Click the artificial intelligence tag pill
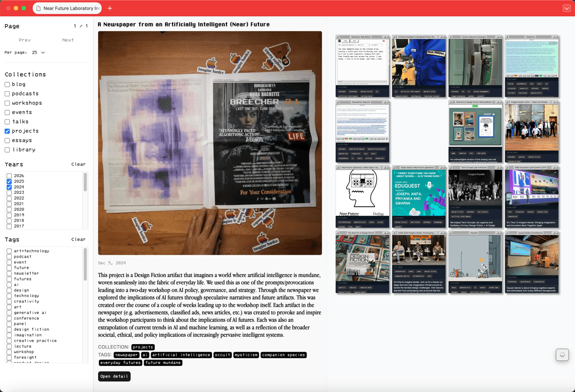 (x=181, y=355)
